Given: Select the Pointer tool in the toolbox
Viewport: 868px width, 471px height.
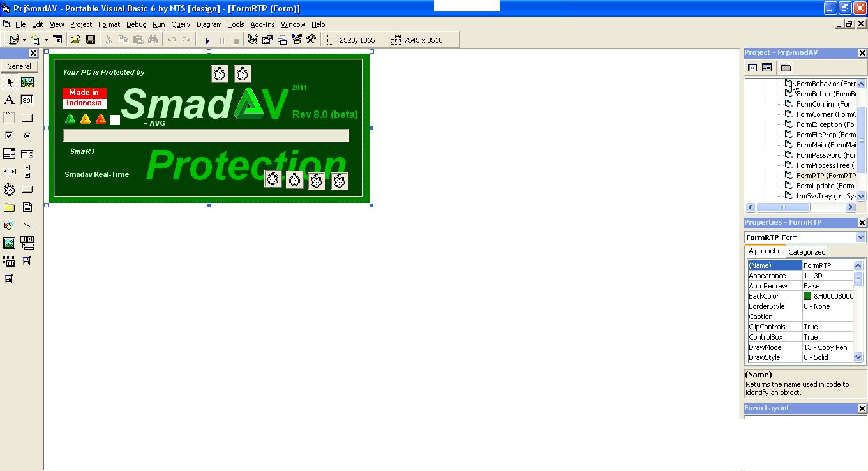Looking at the screenshot, I should click(9, 82).
